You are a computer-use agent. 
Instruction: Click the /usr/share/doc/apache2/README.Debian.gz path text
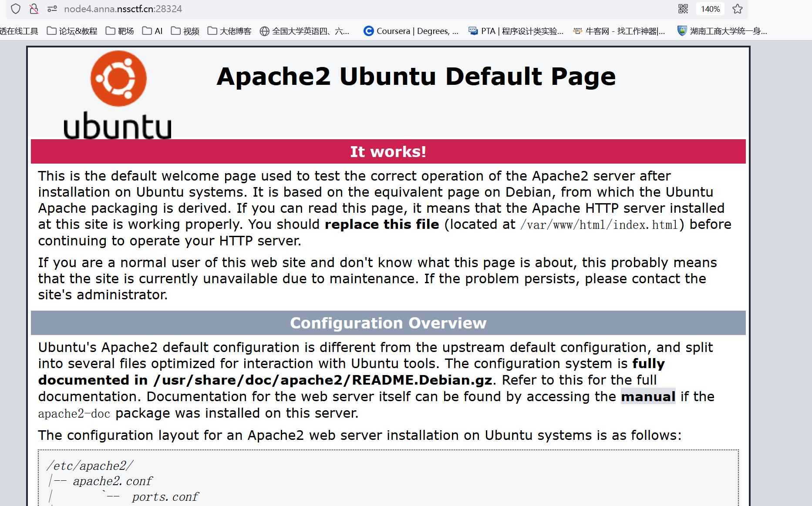pyautogui.click(x=323, y=380)
